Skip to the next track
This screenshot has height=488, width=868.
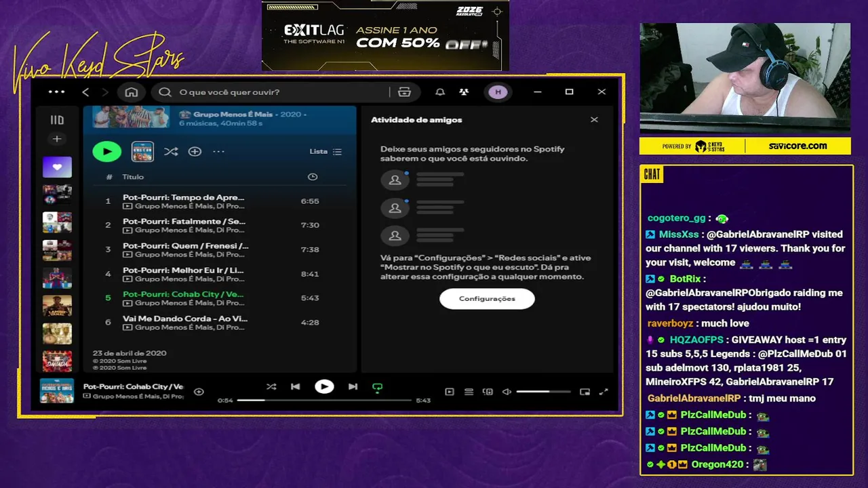click(x=353, y=387)
